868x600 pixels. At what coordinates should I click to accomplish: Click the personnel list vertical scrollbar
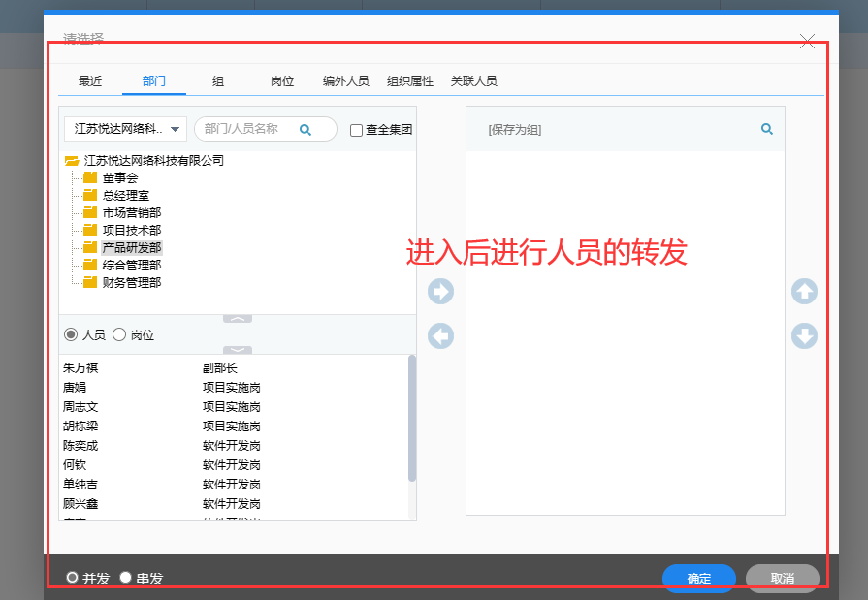(x=412, y=417)
